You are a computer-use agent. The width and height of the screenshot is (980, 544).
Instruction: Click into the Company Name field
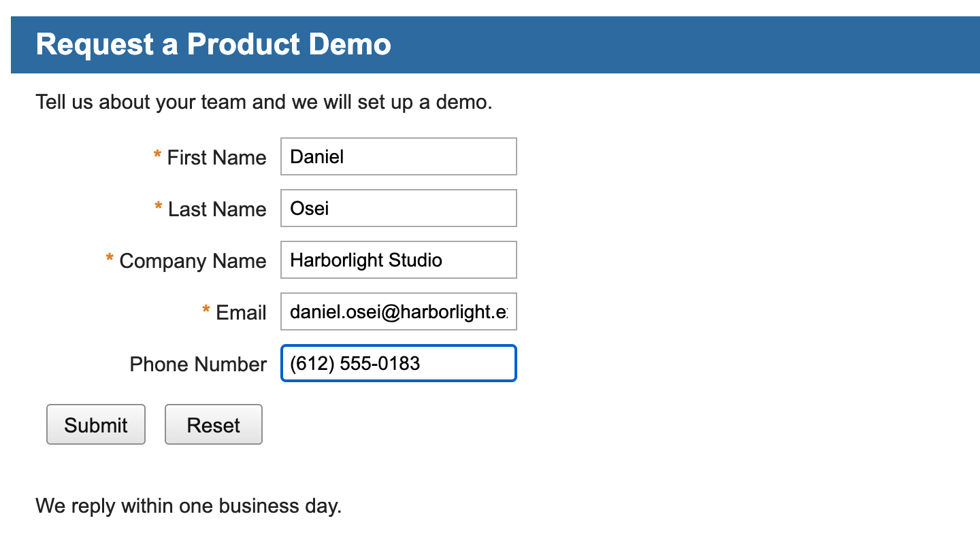click(399, 260)
